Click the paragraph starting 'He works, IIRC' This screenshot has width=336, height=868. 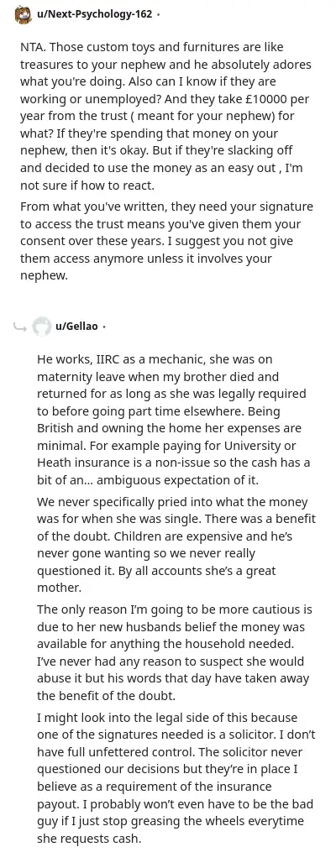(172, 420)
